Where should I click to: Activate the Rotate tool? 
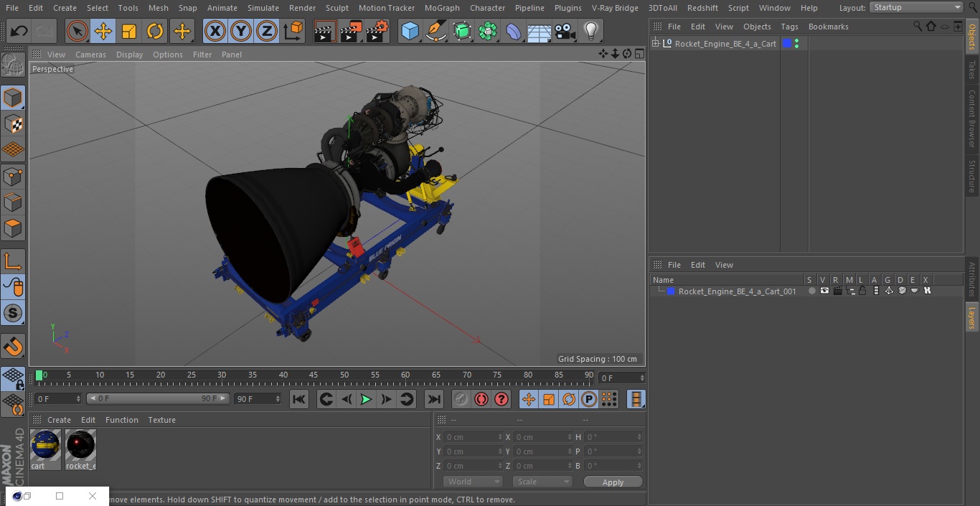tap(155, 32)
